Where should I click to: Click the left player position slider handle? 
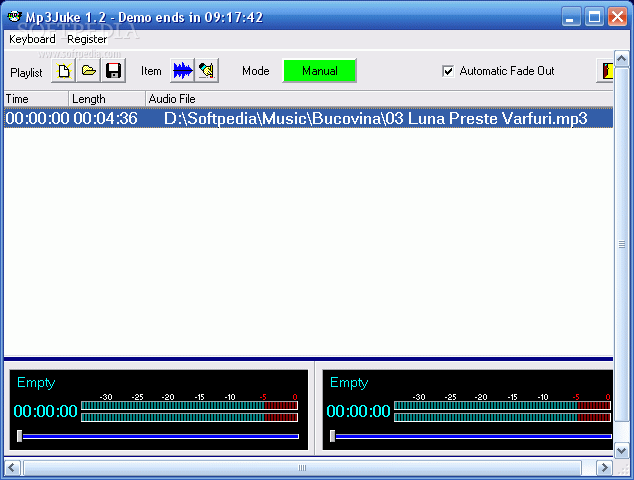tap(19, 436)
